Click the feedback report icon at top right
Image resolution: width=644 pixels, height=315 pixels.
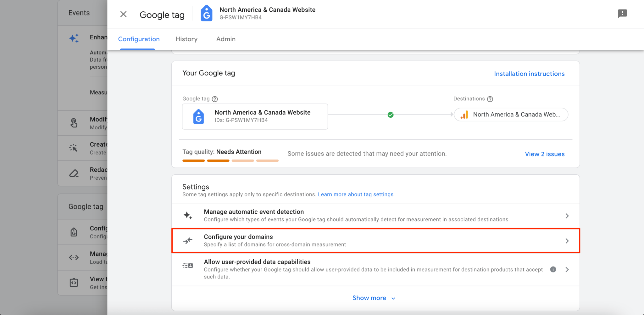tap(622, 14)
